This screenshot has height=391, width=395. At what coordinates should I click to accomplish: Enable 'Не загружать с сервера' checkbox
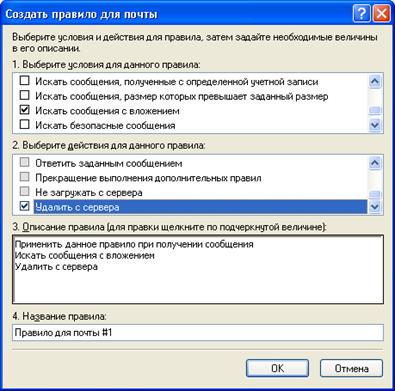point(25,191)
